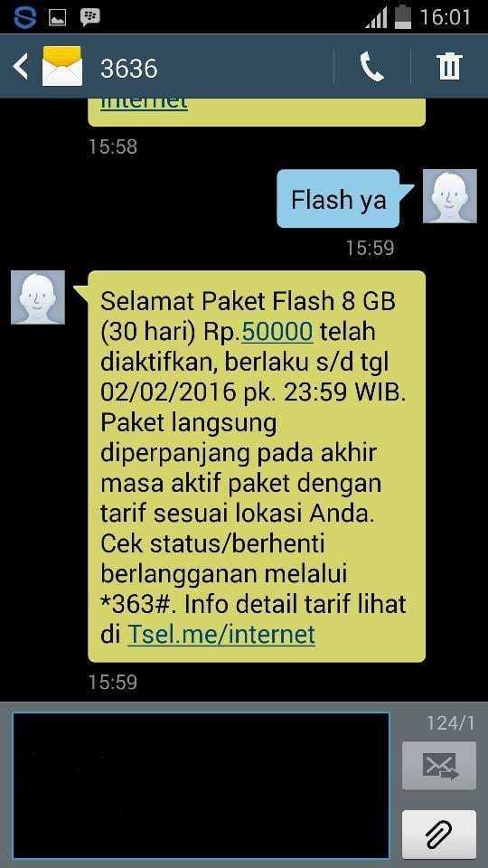Open the yellow envelope messaging icon

click(x=62, y=68)
